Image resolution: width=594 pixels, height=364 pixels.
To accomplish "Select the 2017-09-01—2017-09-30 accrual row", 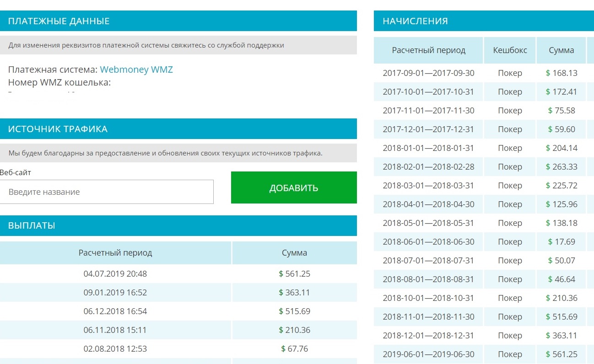I will click(x=484, y=73).
